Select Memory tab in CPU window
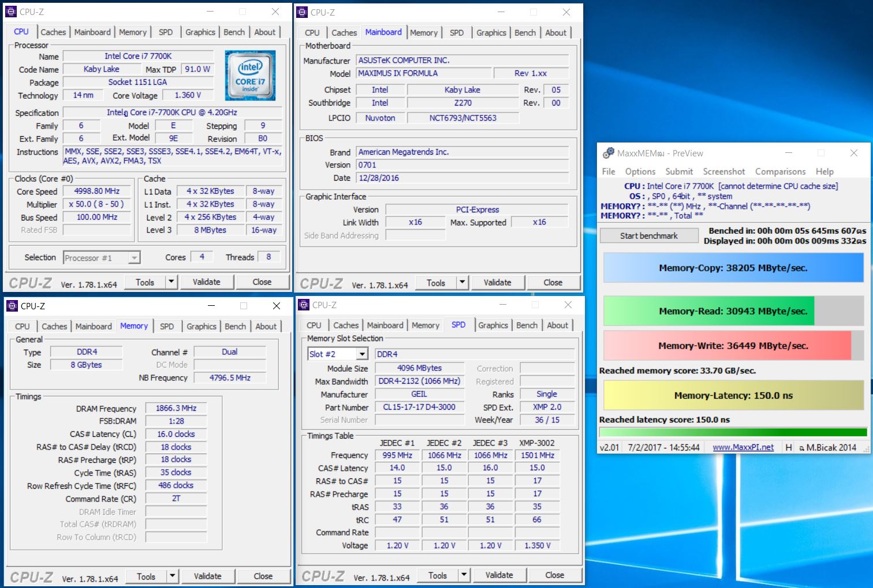873x588 pixels. pos(133,32)
